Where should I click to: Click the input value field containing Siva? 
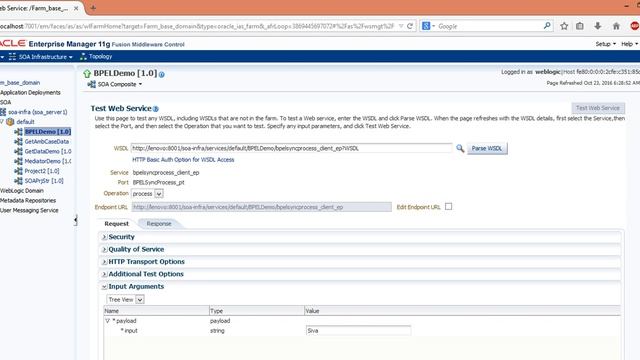click(358, 331)
